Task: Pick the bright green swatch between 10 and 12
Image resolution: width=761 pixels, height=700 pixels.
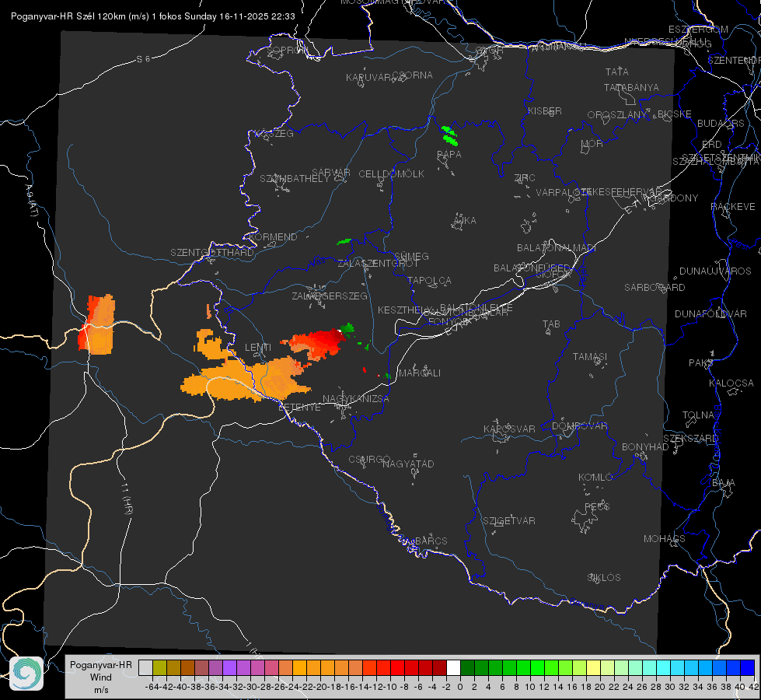Action: pos(537,667)
